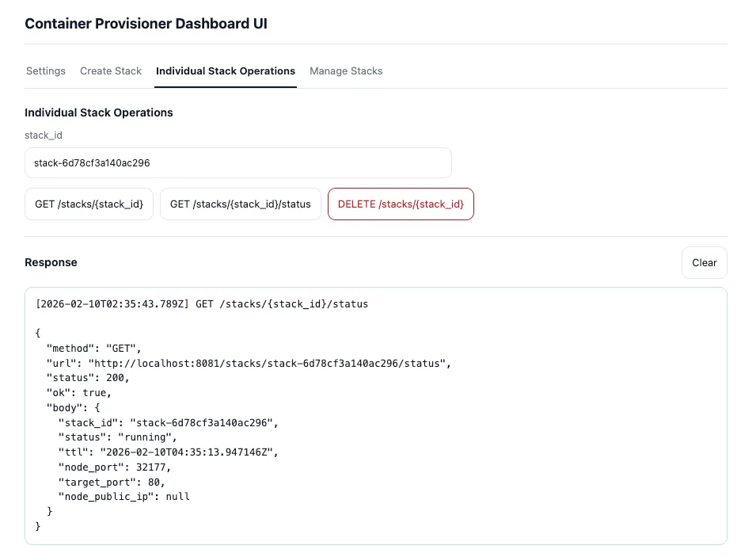This screenshot has height=557, width=756.
Task: Click the "ttl" value line in response
Action: coord(169,452)
